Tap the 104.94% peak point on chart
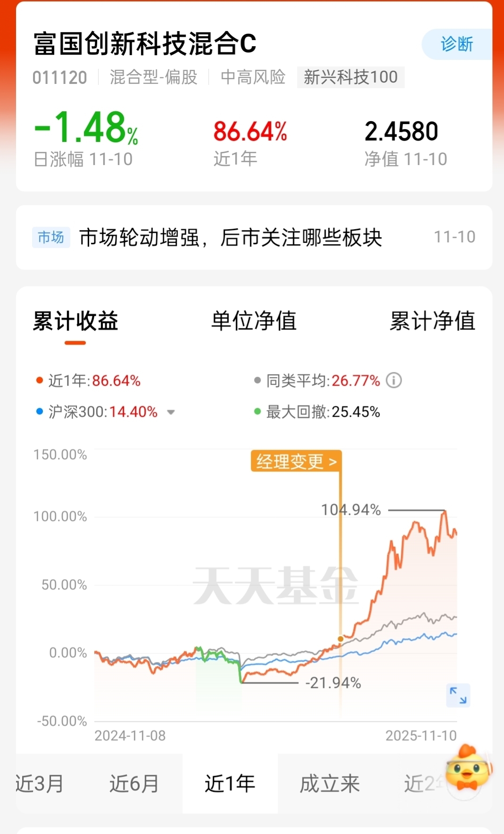This screenshot has width=504, height=834. (444, 511)
